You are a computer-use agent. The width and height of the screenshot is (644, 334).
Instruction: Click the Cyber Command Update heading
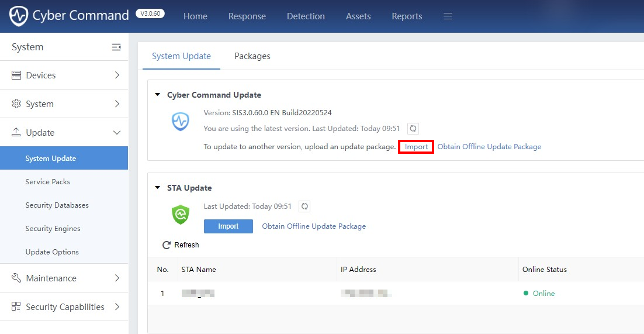pyautogui.click(x=214, y=95)
